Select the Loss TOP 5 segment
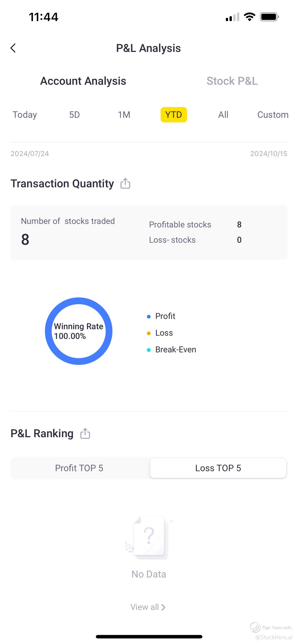Viewport: 298px width, 644px height. [x=218, y=468]
